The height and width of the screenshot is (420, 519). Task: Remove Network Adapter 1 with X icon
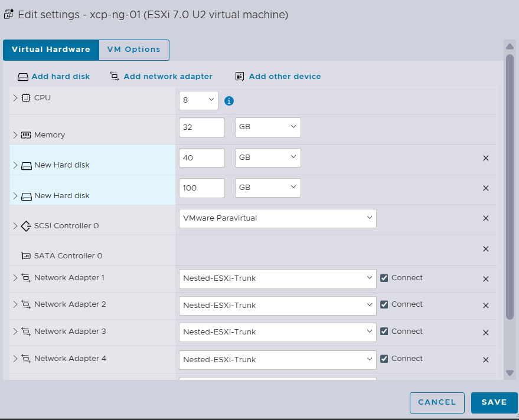pyautogui.click(x=486, y=279)
